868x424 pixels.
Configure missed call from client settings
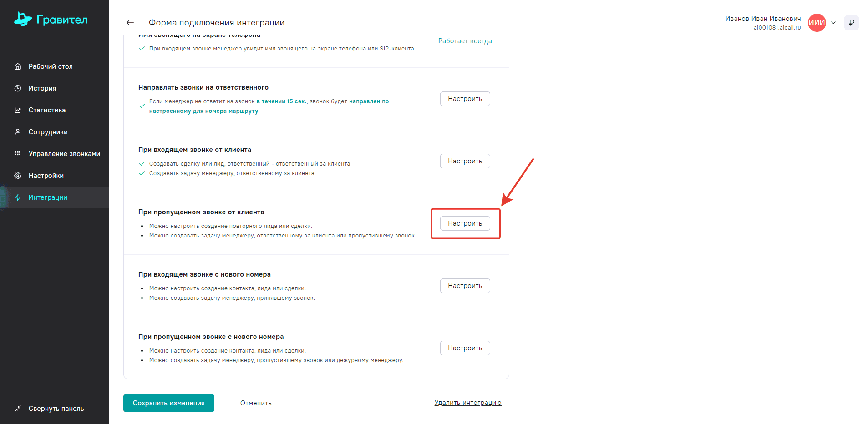pos(465,223)
